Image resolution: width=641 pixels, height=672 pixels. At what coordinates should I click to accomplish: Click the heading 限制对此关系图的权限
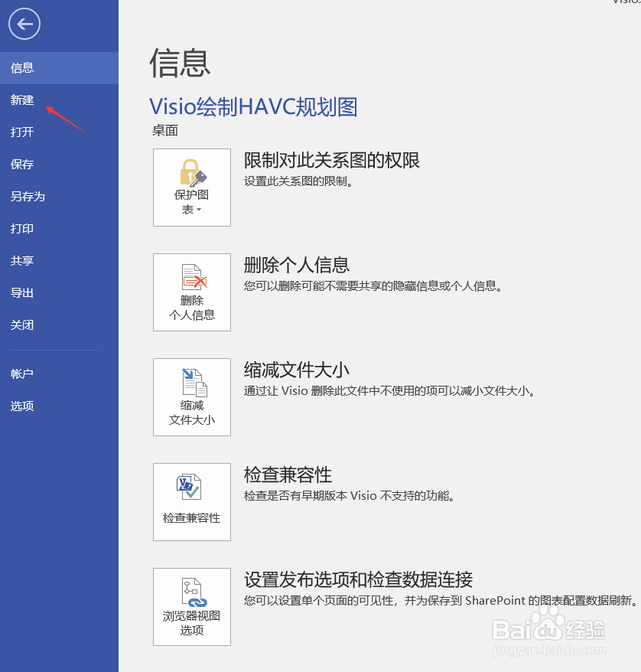click(x=332, y=160)
